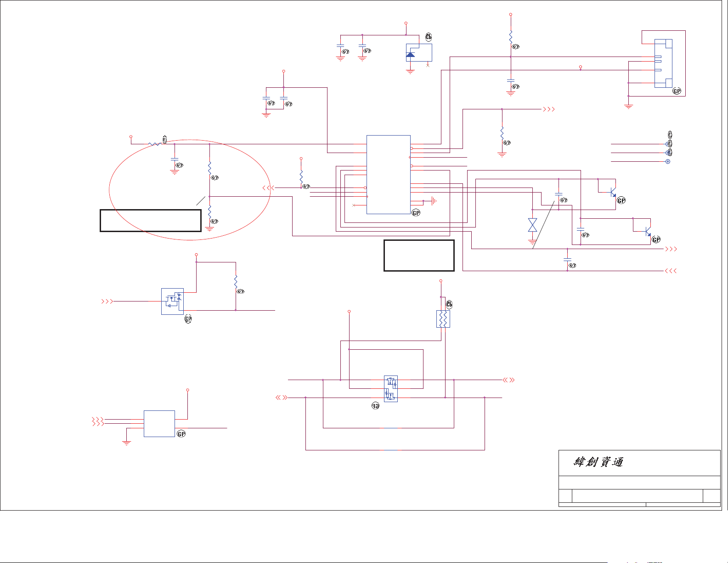Select the upper NPN transistor symbol
Image resolution: width=728 pixels, height=563 pixels.
point(613,192)
